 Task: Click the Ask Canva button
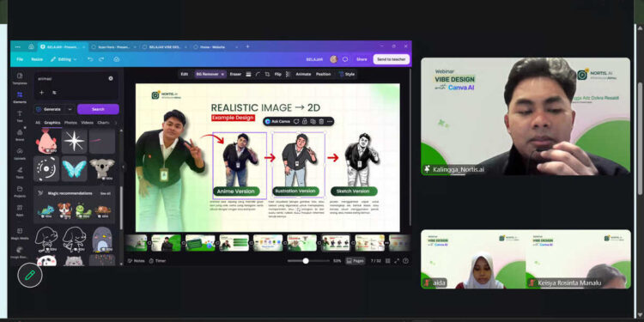coord(277,122)
